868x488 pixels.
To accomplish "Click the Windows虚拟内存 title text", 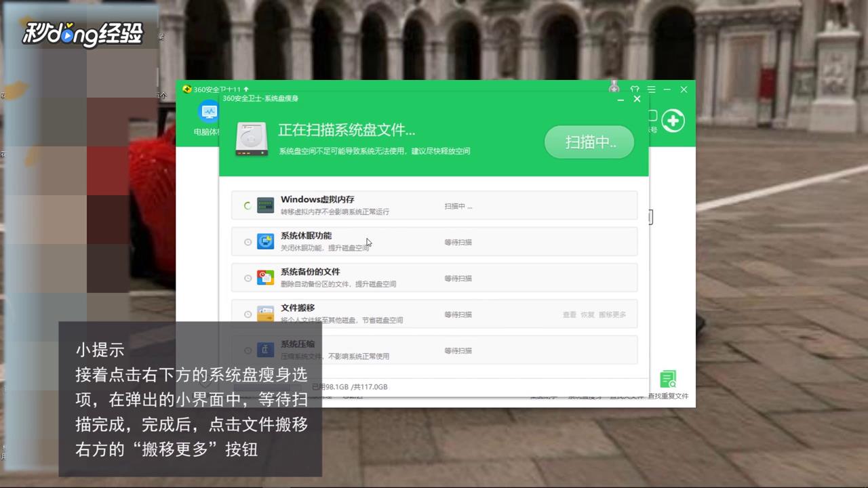I will [x=317, y=199].
